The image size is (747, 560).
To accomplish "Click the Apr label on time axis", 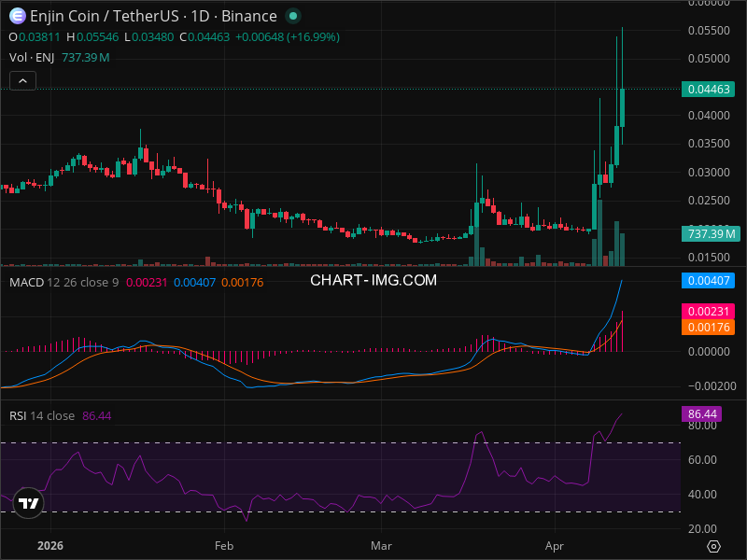I will pyautogui.click(x=555, y=546).
